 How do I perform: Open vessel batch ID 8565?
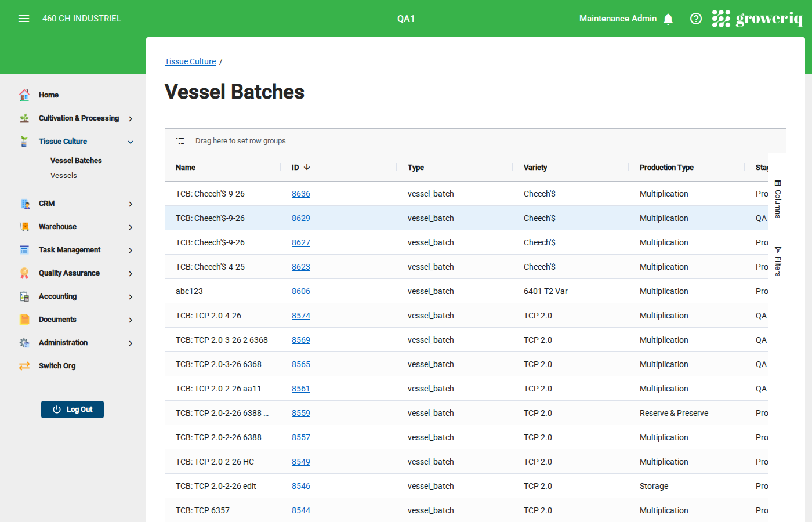pyautogui.click(x=301, y=364)
